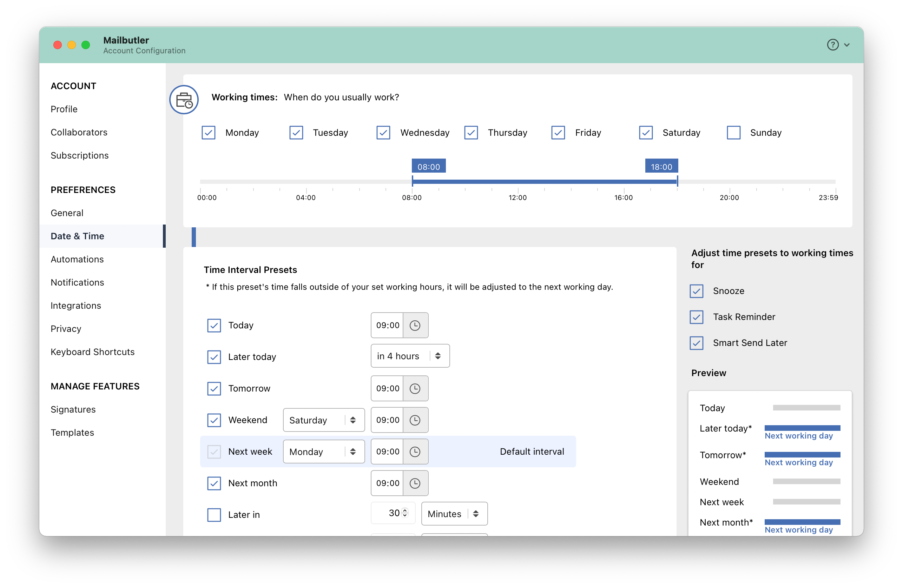Viewport: 903px width, 588px height.
Task: Click 'Next working day' under Tomorrow preview
Action: 799,462
